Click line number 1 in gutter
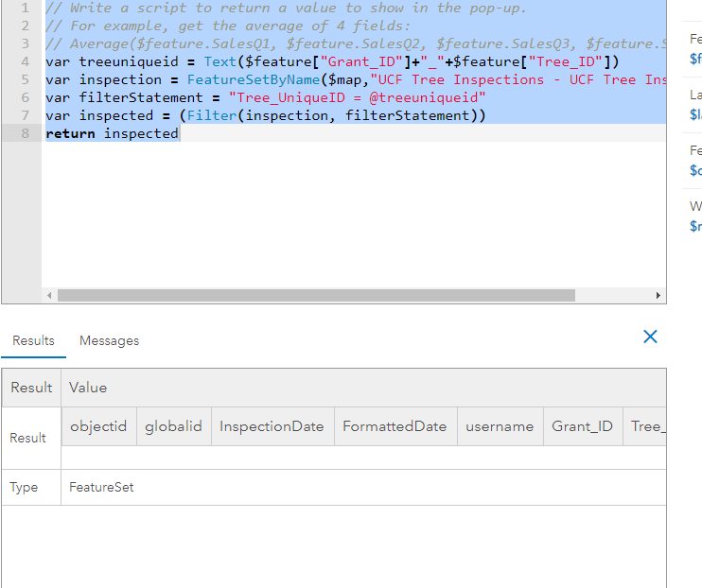Screen dimensions: 702x588 (x=25, y=9)
